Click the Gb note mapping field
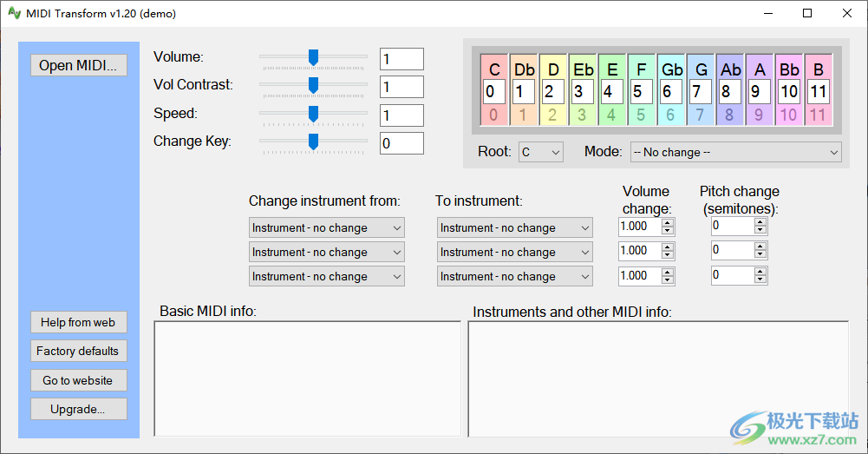The image size is (868, 454). [671, 91]
